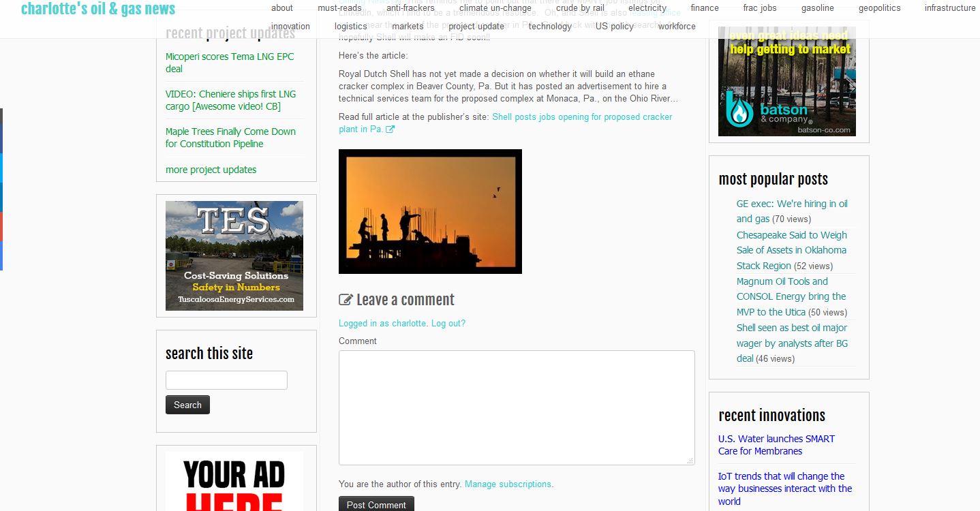Click the comment box resize handle
This screenshot has height=511, width=980.
[690, 461]
